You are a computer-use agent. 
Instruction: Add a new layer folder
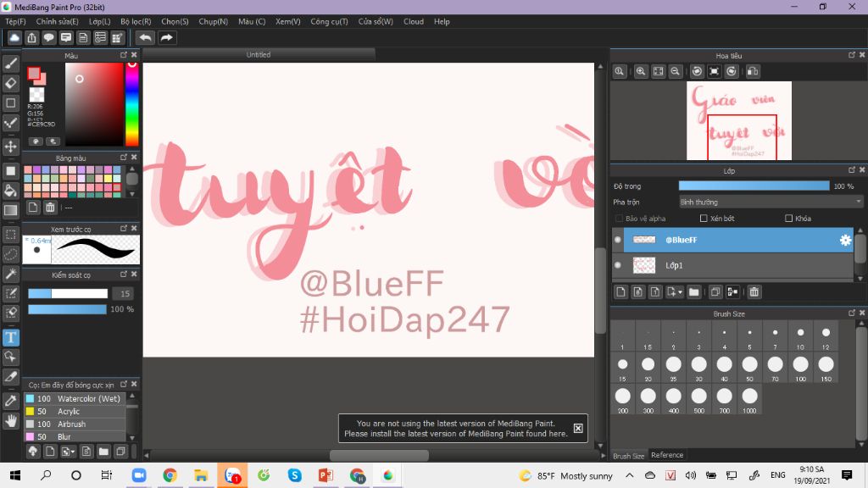coord(693,291)
